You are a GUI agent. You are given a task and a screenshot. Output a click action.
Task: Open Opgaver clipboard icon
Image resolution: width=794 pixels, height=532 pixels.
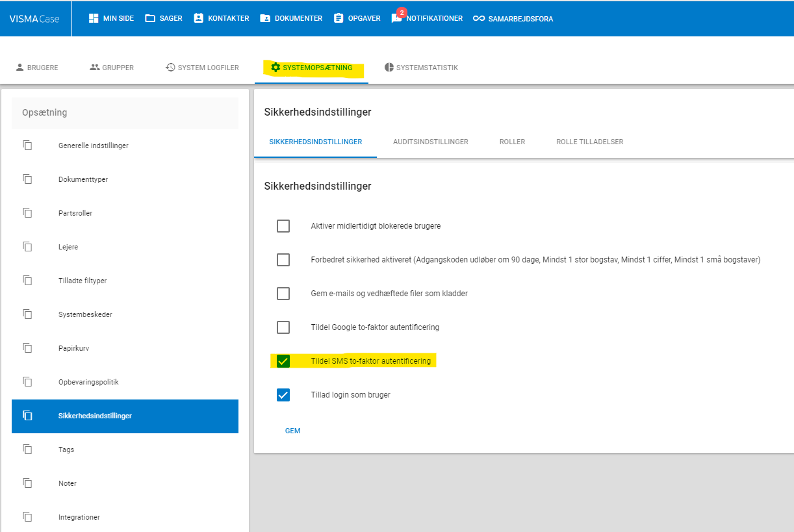[339, 18]
